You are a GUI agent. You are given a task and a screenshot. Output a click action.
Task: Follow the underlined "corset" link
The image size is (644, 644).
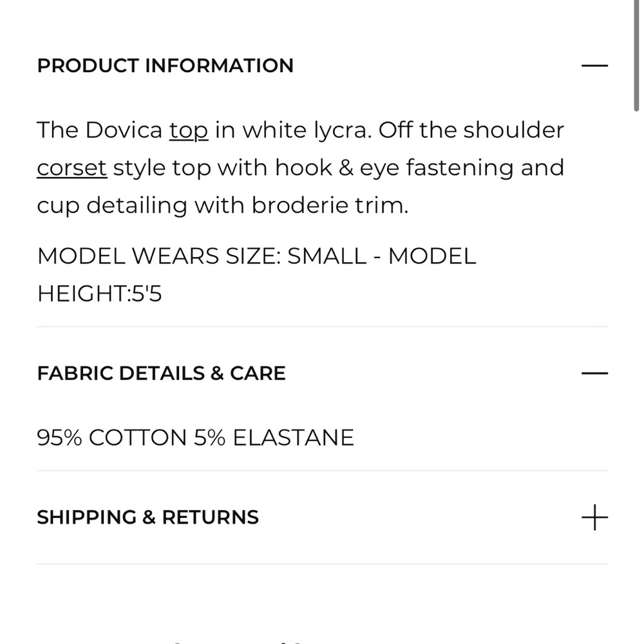coord(72,168)
